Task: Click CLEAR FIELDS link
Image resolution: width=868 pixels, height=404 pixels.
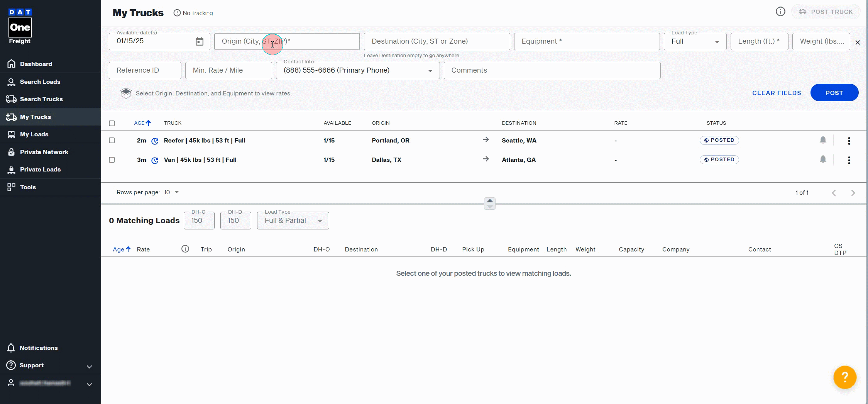Action: 777,93
